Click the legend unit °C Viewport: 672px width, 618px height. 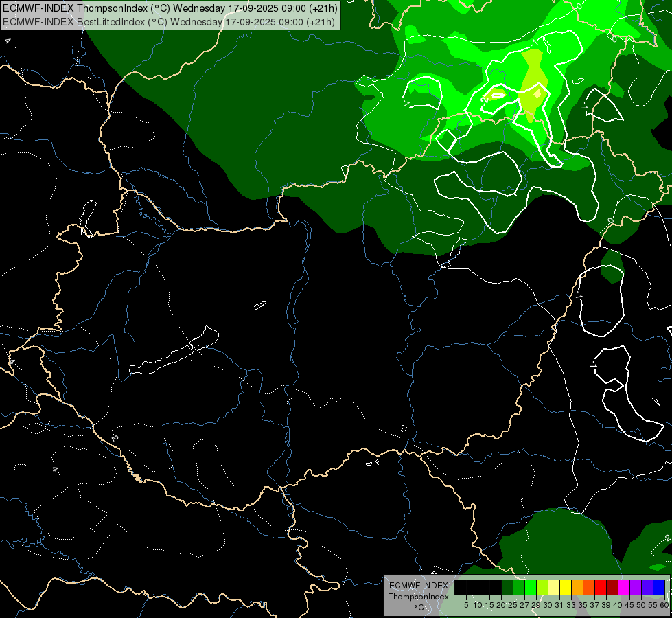tap(419, 607)
